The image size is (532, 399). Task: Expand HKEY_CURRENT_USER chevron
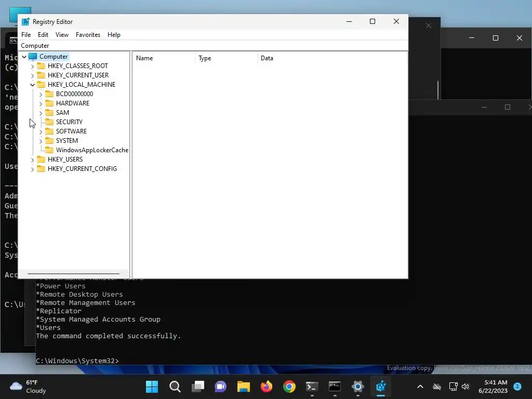pyautogui.click(x=33, y=75)
